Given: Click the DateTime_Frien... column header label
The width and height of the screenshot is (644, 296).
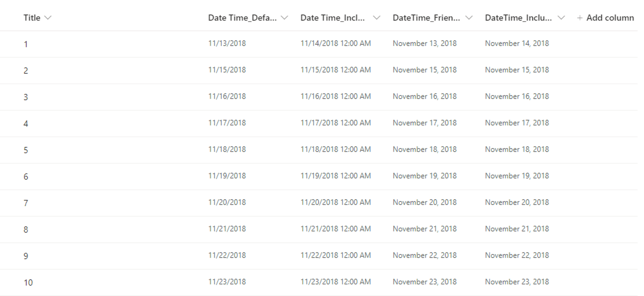Looking at the screenshot, I should tap(426, 18).
